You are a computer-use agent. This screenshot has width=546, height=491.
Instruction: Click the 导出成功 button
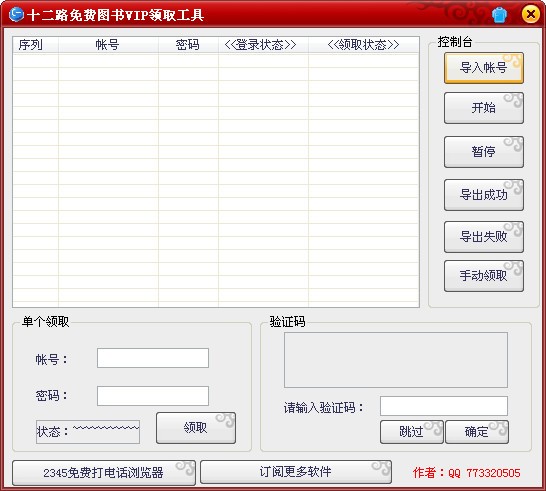click(484, 195)
